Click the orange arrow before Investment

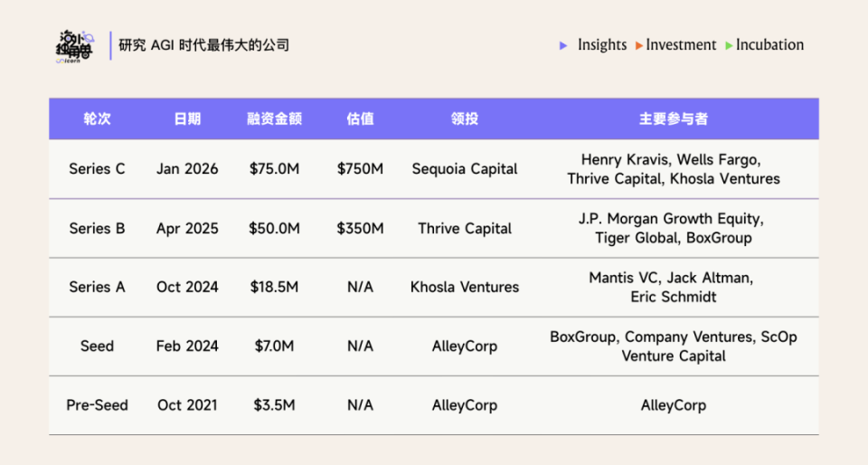[x=639, y=45]
